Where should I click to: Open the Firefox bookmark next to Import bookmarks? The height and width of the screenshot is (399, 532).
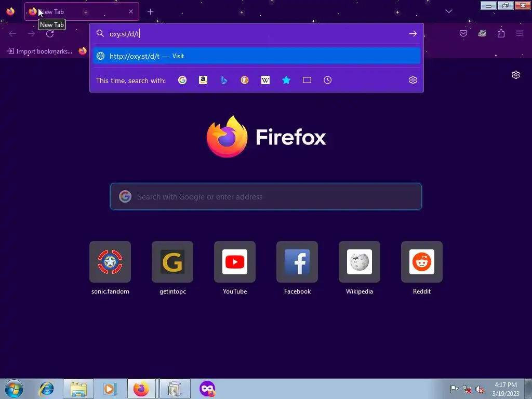pos(83,51)
